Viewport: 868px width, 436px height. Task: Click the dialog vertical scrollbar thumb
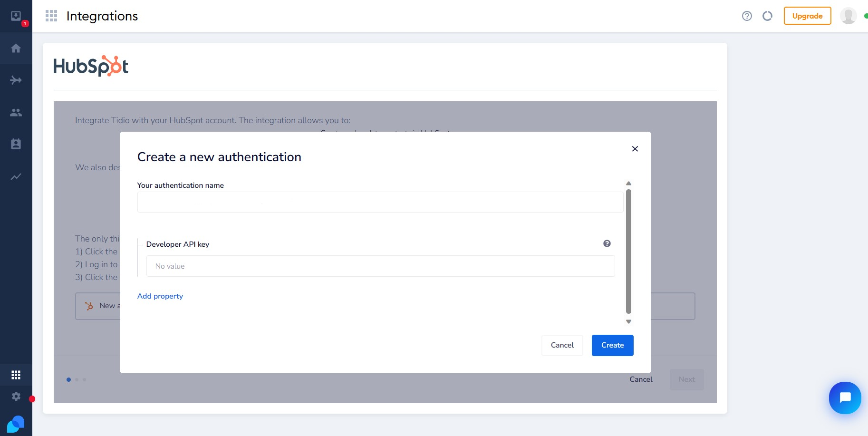click(x=628, y=252)
